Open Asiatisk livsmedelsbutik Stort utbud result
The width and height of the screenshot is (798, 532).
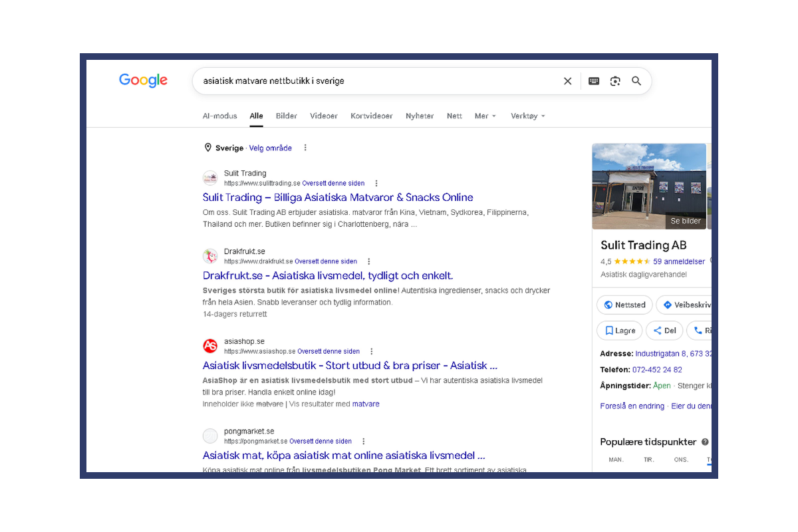(x=350, y=366)
